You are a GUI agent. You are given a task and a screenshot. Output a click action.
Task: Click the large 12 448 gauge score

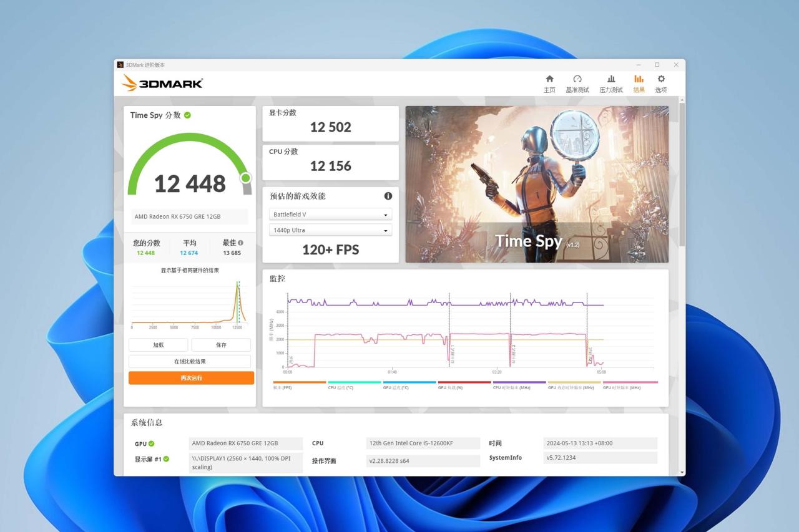tap(190, 183)
